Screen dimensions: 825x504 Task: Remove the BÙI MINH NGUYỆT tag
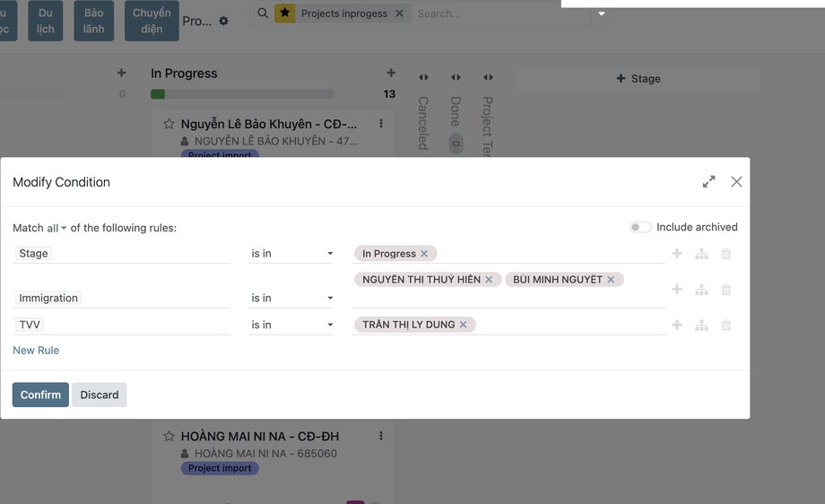(611, 280)
